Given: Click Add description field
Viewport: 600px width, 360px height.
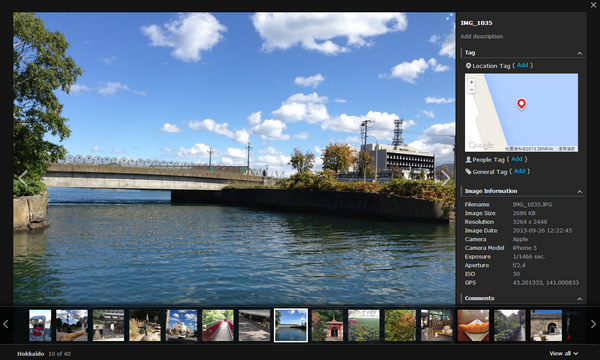Looking at the screenshot, I should [482, 36].
